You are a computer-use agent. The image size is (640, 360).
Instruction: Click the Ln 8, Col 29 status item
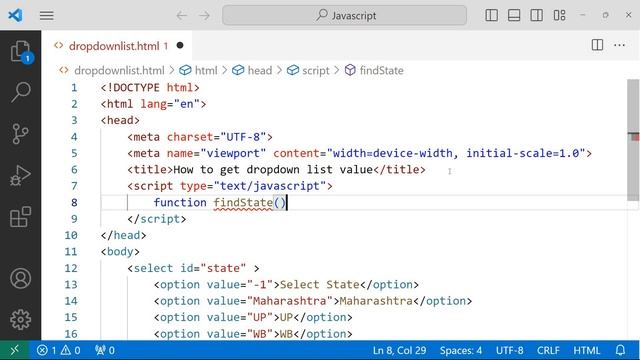pyautogui.click(x=399, y=350)
